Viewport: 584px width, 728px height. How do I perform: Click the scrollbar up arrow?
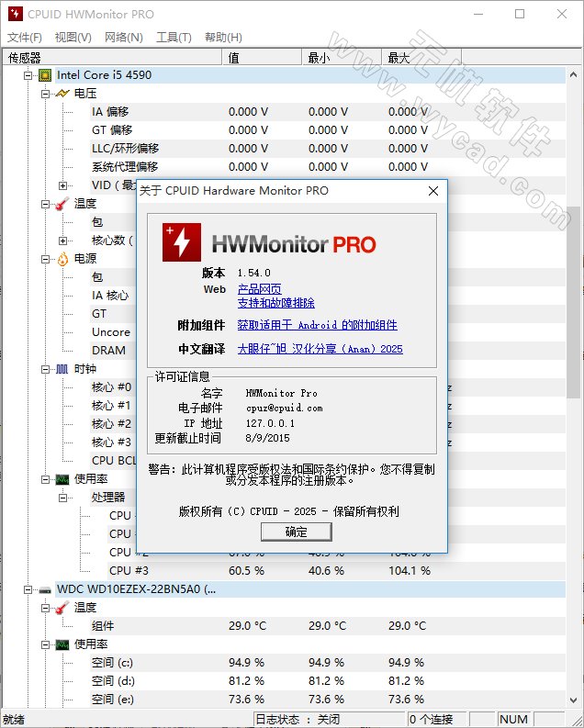pos(573,74)
